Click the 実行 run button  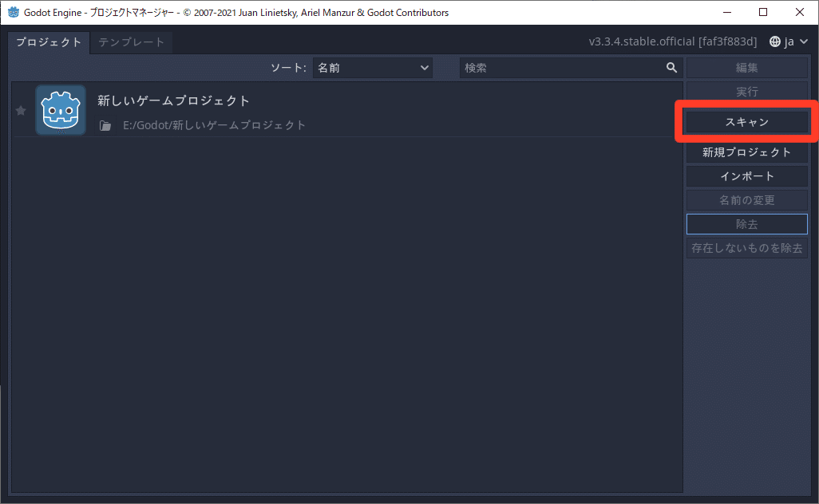tap(746, 92)
